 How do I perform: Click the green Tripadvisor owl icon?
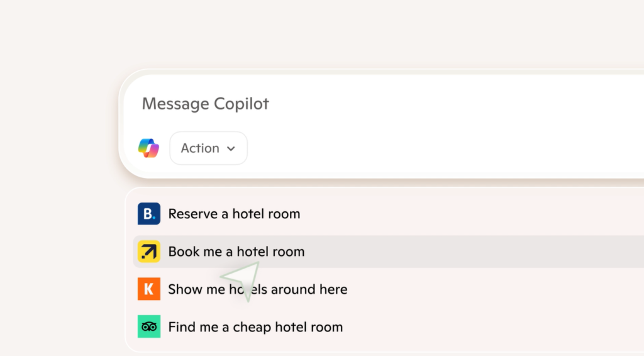click(148, 327)
